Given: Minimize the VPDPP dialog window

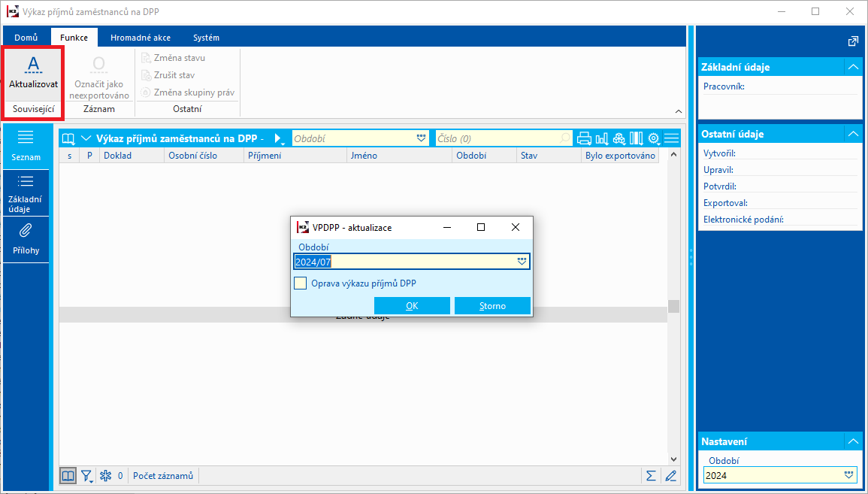Looking at the screenshot, I should point(446,227).
